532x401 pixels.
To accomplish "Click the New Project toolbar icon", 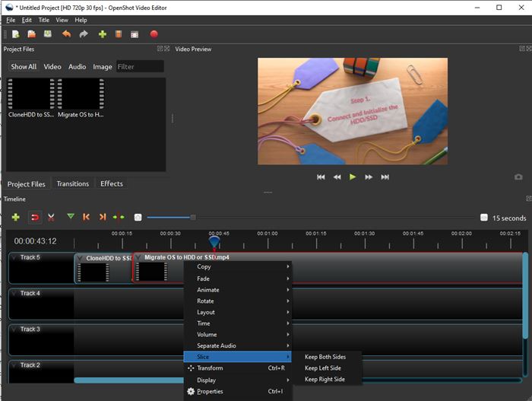I will pyautogui.click(x=14, y=34).
